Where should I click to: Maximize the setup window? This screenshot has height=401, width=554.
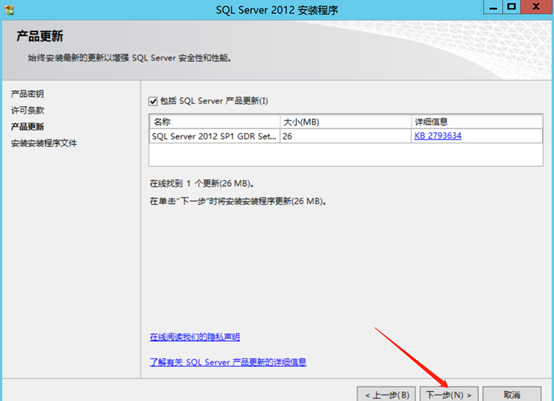tap(511, 7)
